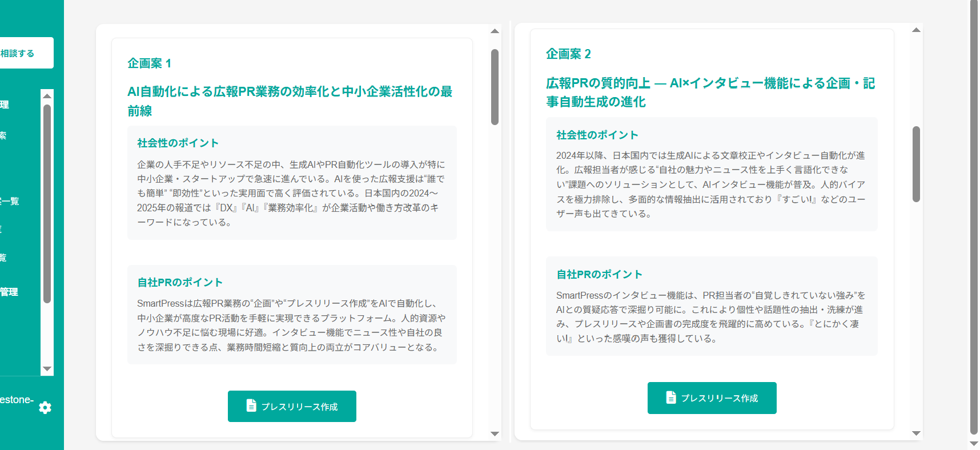
Task: Click document icon in 企画案 2 press release button
Action: click(671, 397)
